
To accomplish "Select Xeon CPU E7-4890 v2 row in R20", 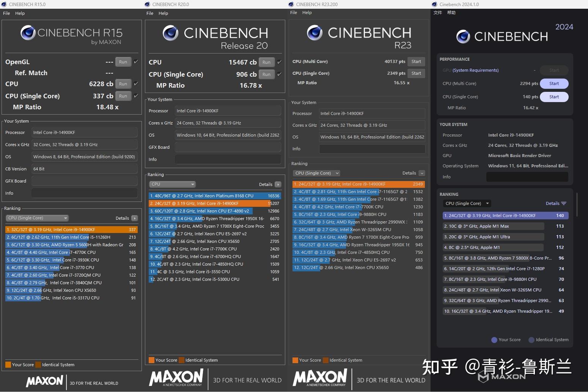I will 215,211.
